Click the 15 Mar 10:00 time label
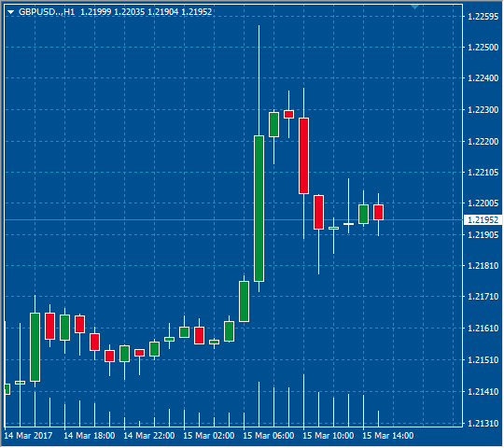 pyautogui.click(x=329, y=436)
